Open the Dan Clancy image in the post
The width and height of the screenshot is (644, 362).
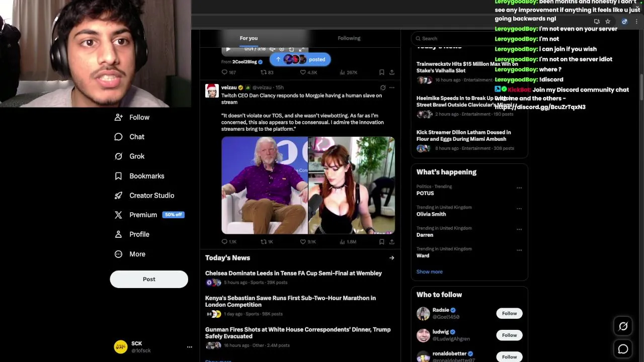coord(265,186)
